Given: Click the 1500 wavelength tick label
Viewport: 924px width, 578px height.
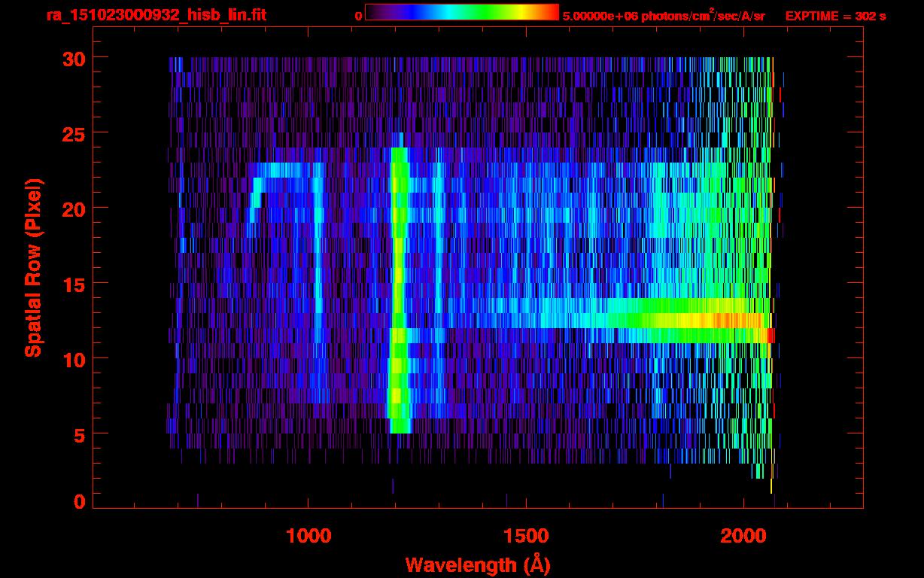Looking at the screenshot, I should [526, 535].
